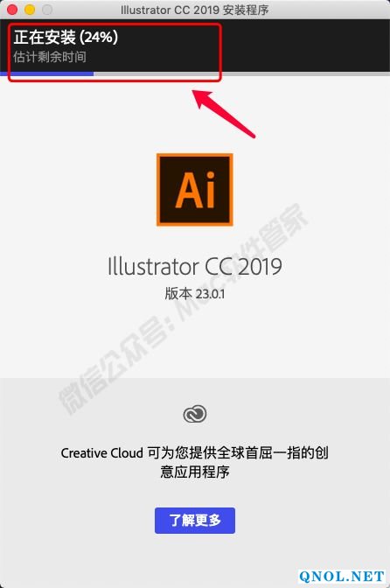This screenshot has width=390, height=588.
Task: Select the 版本 23.0.1 version text
Action: pyautogui.click(x=195, y=294)
